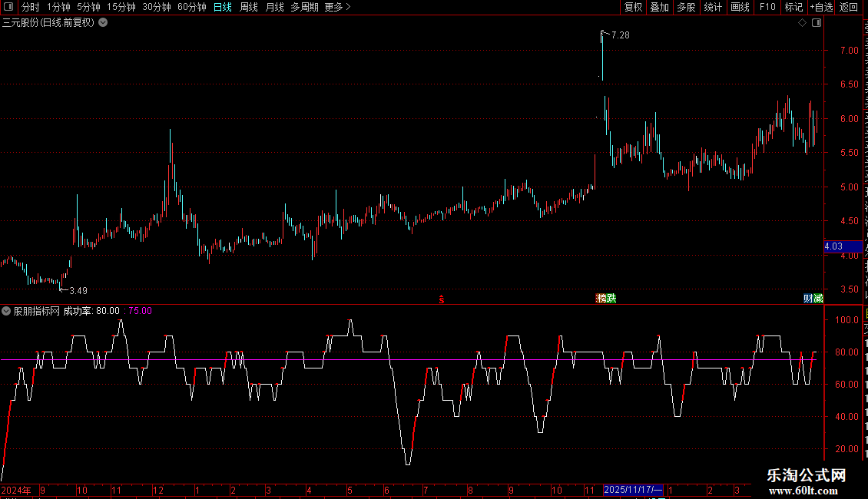868x499 pixels.
Task: Switch to 30分钟 period
Action: point(157,7)
